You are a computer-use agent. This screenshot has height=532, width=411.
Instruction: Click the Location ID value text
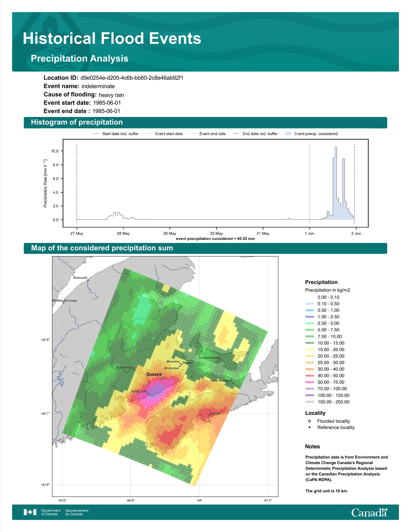pos(132,78)
